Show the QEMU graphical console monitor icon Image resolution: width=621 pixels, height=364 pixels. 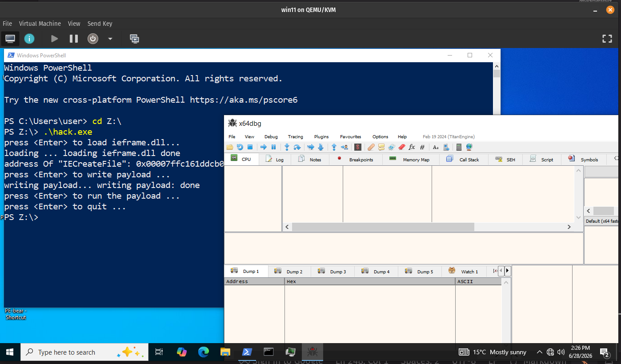10,39
